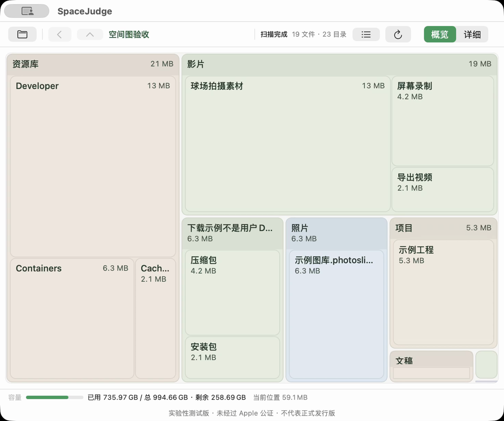The height and width of the screenshot is (421, 504).
Task: Open the 示例工程 5.3 MB block
Action: pyautogui.click(x=444, y=292)
